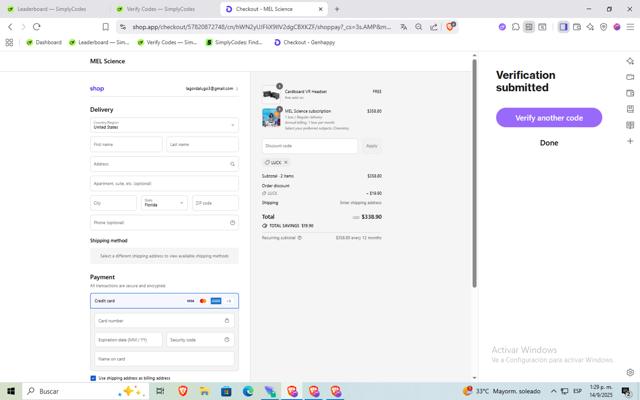
Task: Click the phone field help icon
Action: (x=232, y=222)
